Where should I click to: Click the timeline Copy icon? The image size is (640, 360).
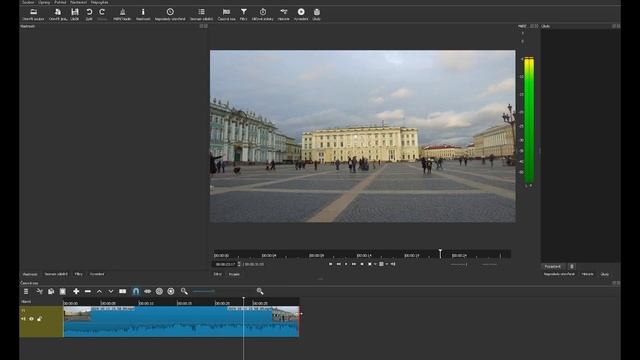51,291
